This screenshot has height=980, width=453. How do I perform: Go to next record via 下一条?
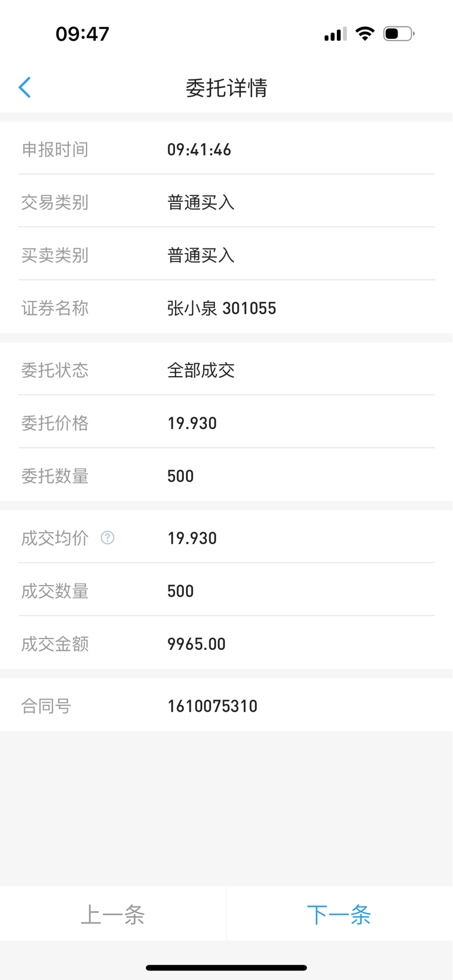pos(339,915)
